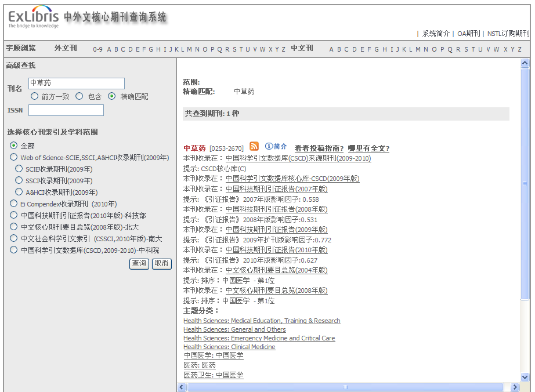
Task: Open Health Sciences: Emergency Medicine and Critical Care
Action: pos(259,338)
